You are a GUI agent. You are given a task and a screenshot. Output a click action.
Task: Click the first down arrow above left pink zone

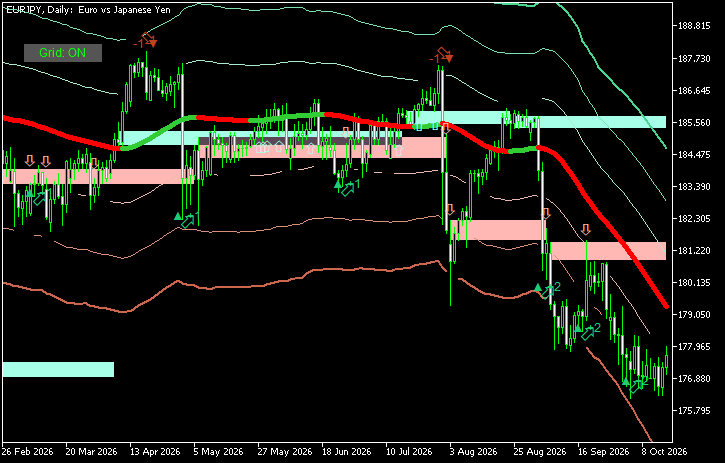[30, 161]
